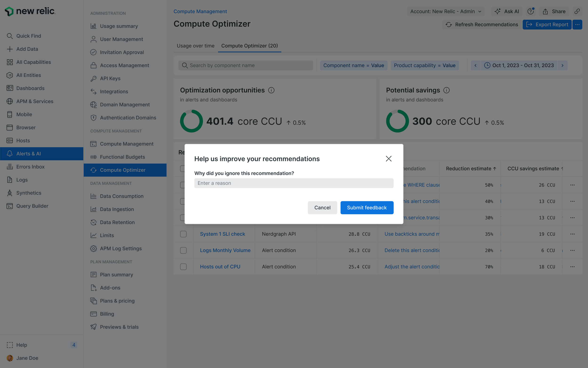The height and width of the screenshot is (368, 588).
Task: Click the Potential savings info icon
Action: coord(446,90)
